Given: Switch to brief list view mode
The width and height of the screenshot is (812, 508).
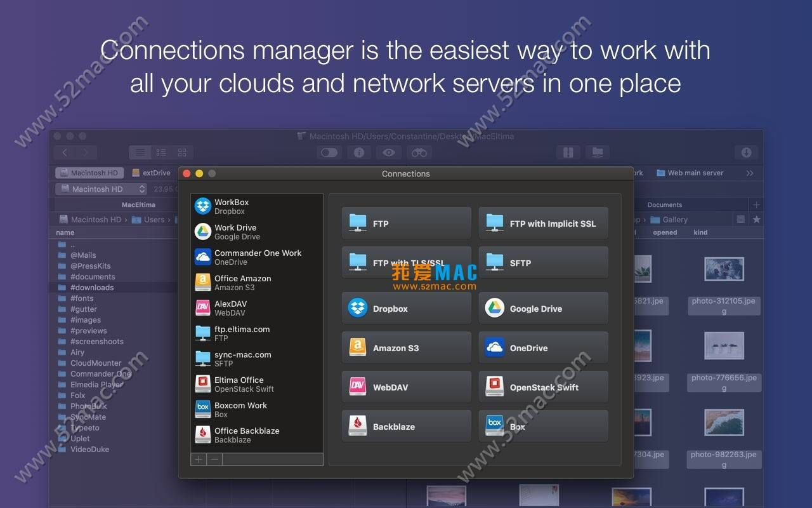Looking at the screenshot, I should 161,152.
